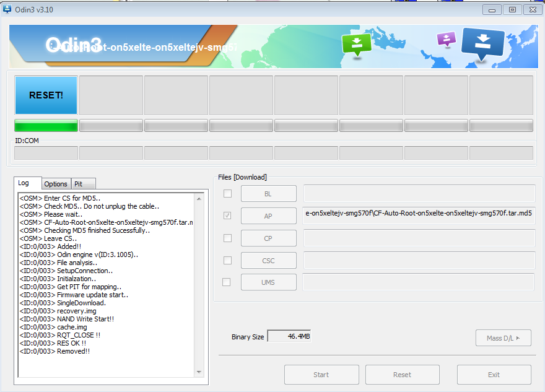This screenshot has width=545, height=392.
Task: Click the Start button
Action: point(321,375)
